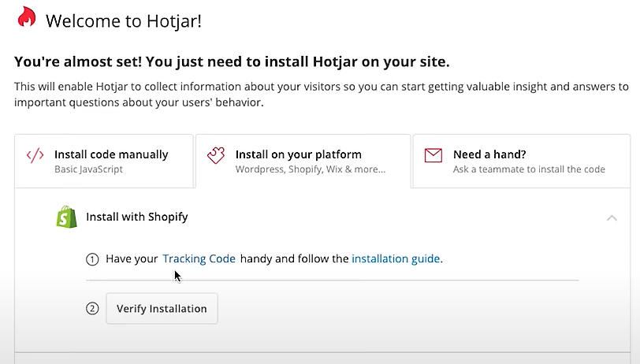The image size is (640, 364).
Task: Collapse the Install with Shopify section
Action: (612, 218)
